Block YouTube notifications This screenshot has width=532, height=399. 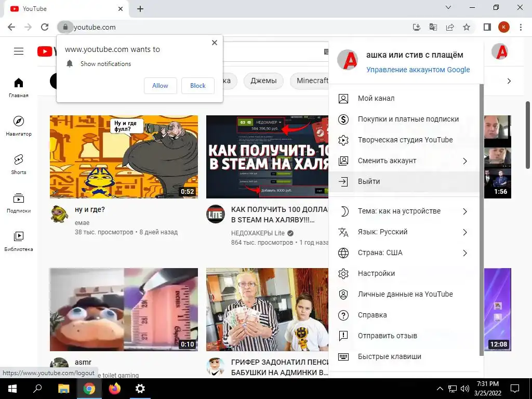[x=198, y=86]
